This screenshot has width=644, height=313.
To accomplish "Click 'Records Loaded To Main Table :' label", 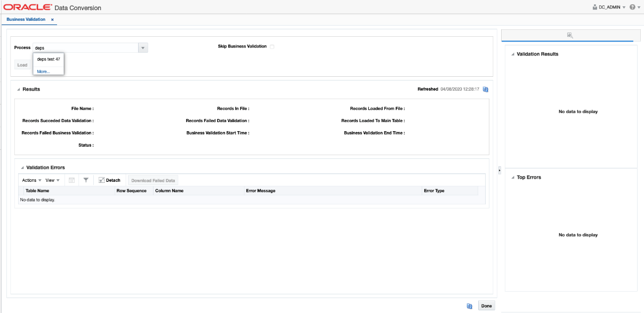I will pyautogui.click(x=373, y=121).
